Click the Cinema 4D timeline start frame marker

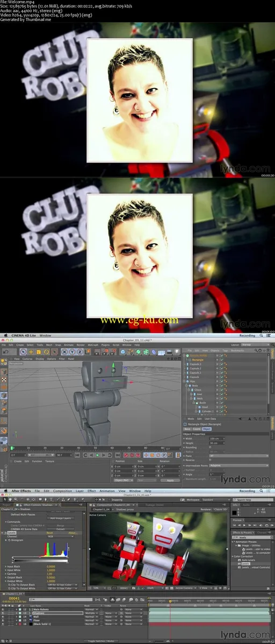(12, 448)
